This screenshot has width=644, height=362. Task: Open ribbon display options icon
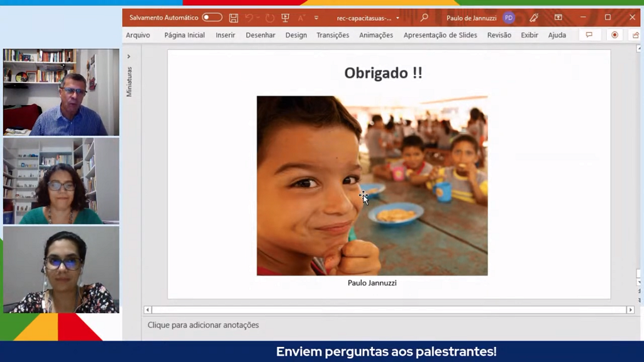(558, 18)
